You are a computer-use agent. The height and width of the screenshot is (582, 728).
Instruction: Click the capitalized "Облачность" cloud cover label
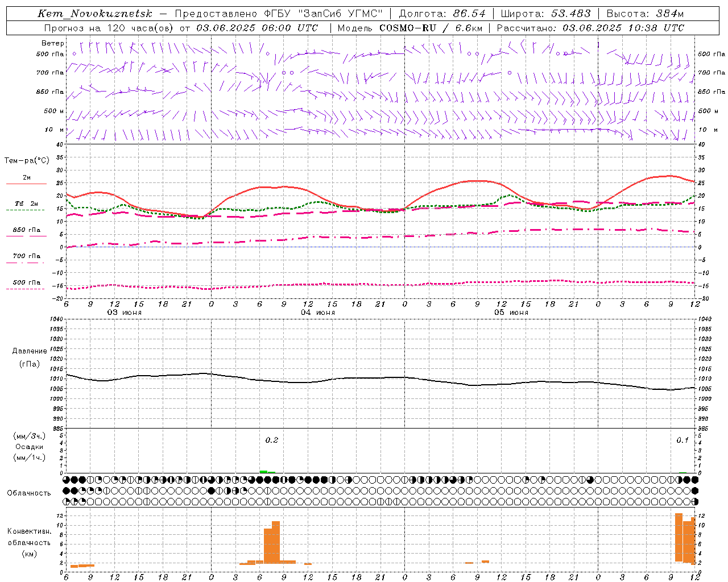click(x=29, y=493)
